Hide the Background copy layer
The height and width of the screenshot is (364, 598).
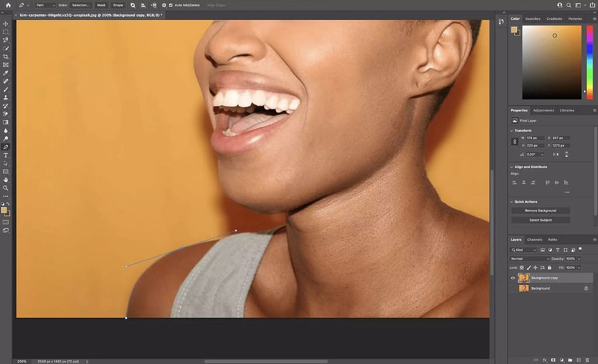513,278
